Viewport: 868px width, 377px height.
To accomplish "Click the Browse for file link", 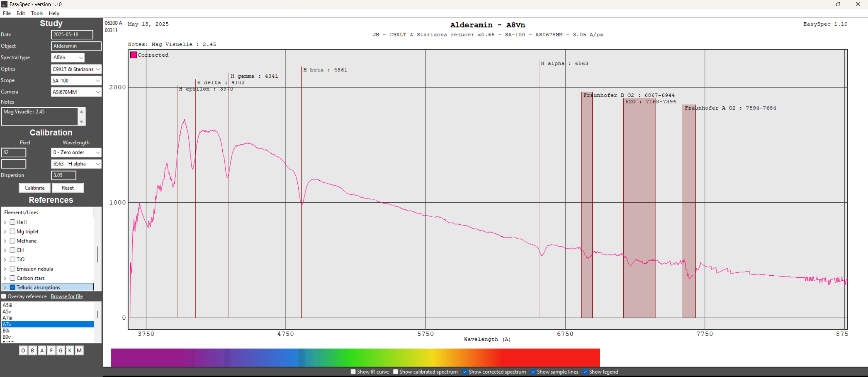I will point(67,296).
